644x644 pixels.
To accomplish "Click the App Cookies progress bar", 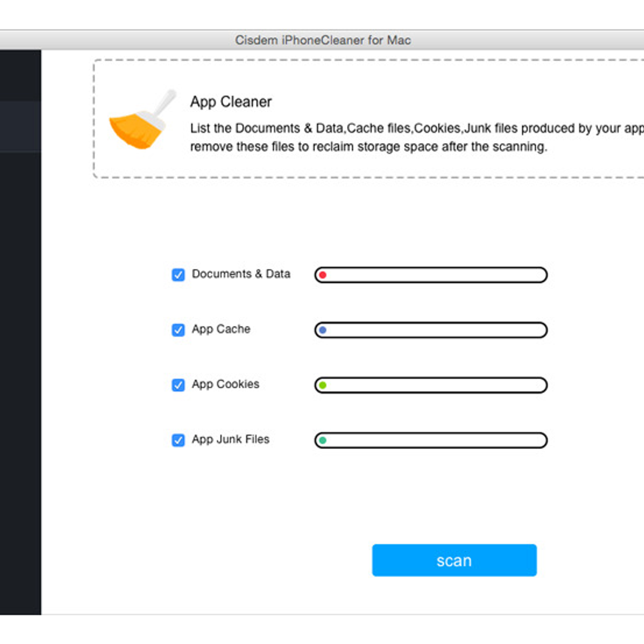I will pyautogui.click(x=431, y=385).
